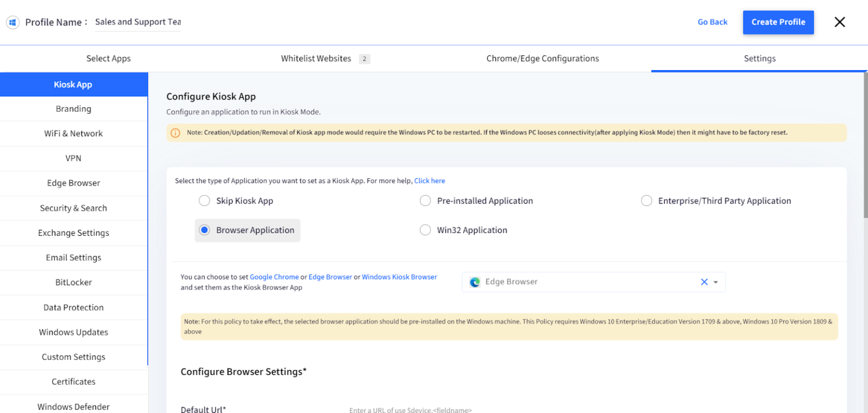Click the vertical scrollbar on the right
Viewport: 868px width, 413px height.
(865, 146)
